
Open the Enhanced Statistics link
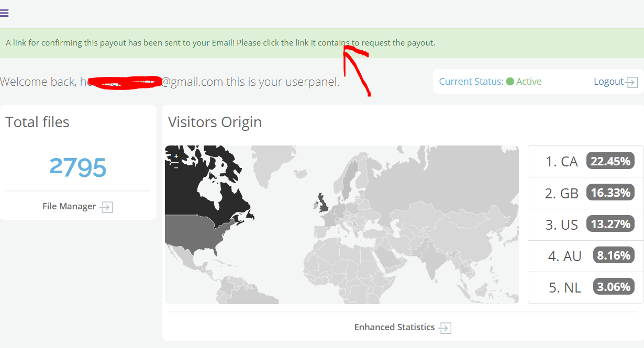coord(394,327)
